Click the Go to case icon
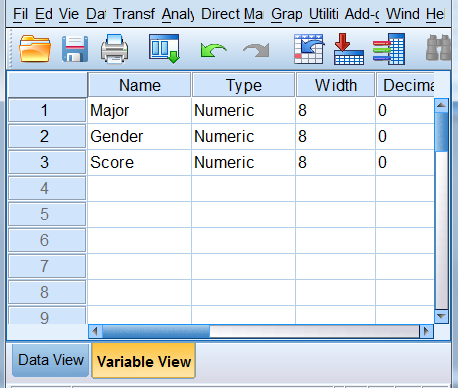458x388 pixels. (x=309, y=49)
